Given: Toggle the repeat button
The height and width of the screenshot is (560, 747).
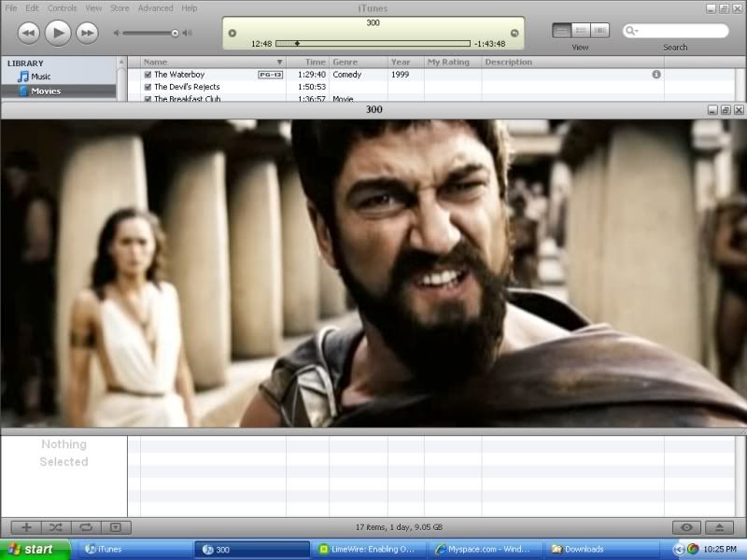Looking at the screenshot, I should point(86,527).
